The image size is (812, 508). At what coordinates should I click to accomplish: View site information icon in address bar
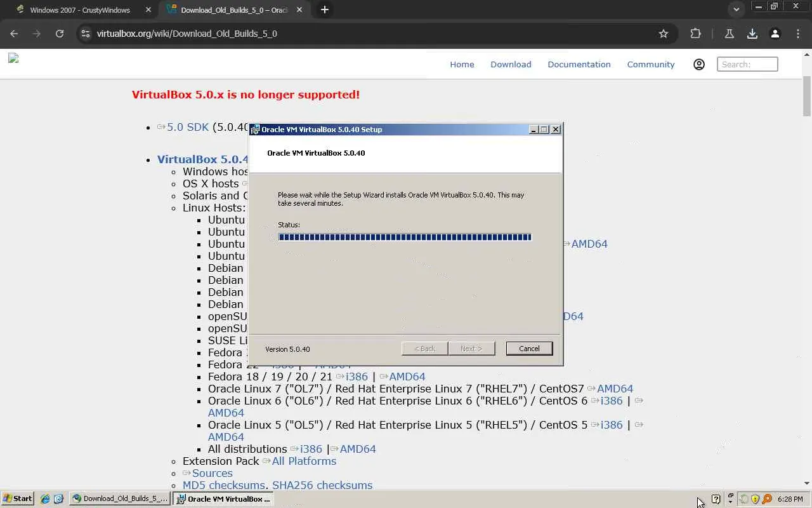pos(86,34)
